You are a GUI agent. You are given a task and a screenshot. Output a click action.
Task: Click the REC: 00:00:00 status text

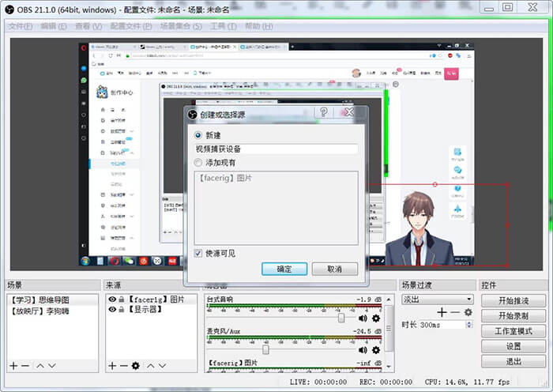(x=386, y=382)
